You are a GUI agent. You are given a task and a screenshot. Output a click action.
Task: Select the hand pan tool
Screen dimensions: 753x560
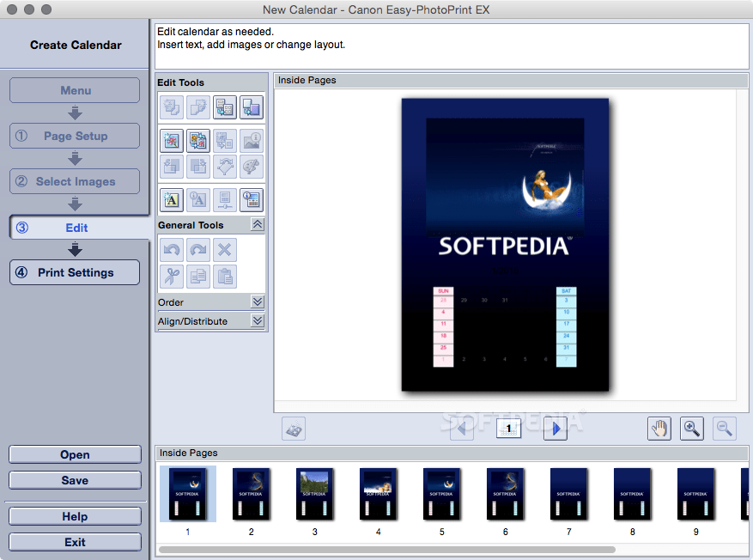(x=659, y=429)
